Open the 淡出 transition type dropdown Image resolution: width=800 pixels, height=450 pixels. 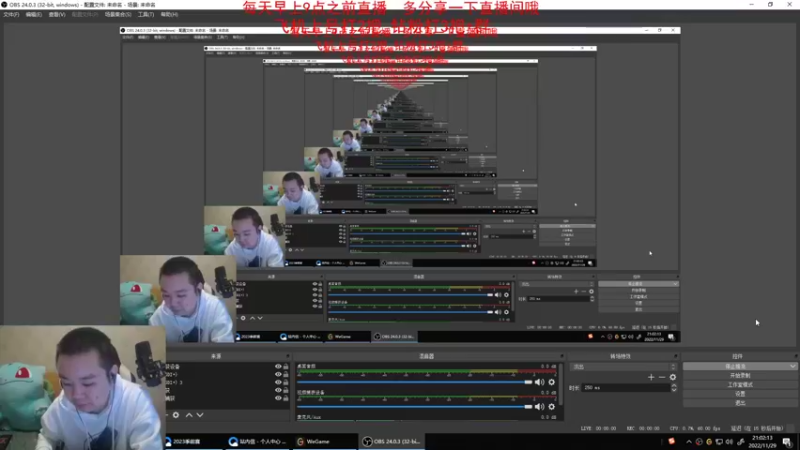point(624,366)
